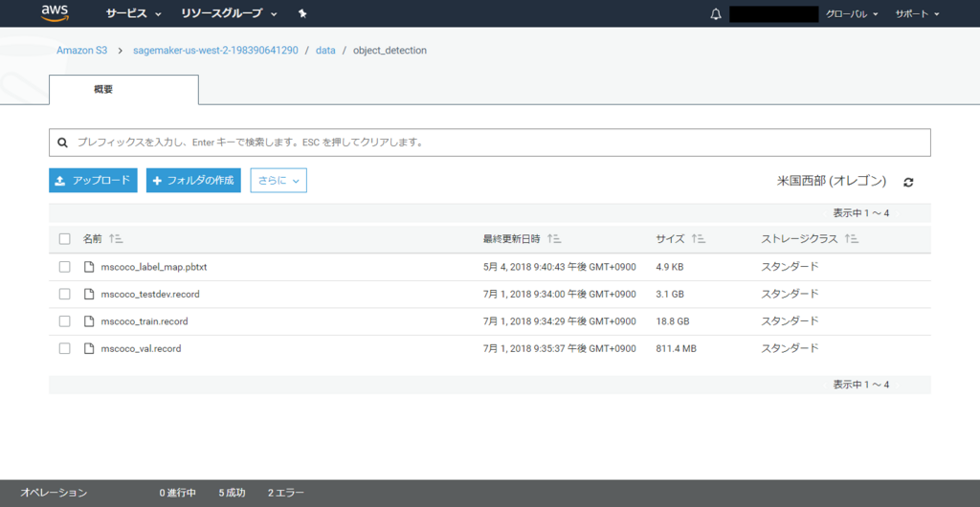Open the サポート dropdown menu
Screen dimensions: 980x507
(x=917, y=14)
